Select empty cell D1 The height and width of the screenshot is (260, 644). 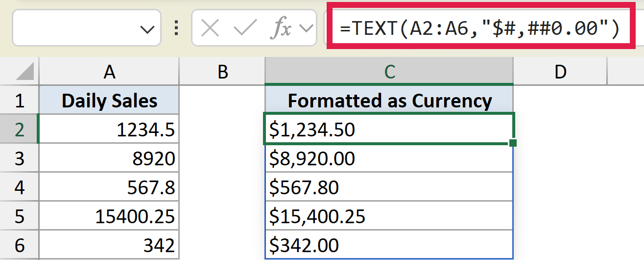[560, 101]
